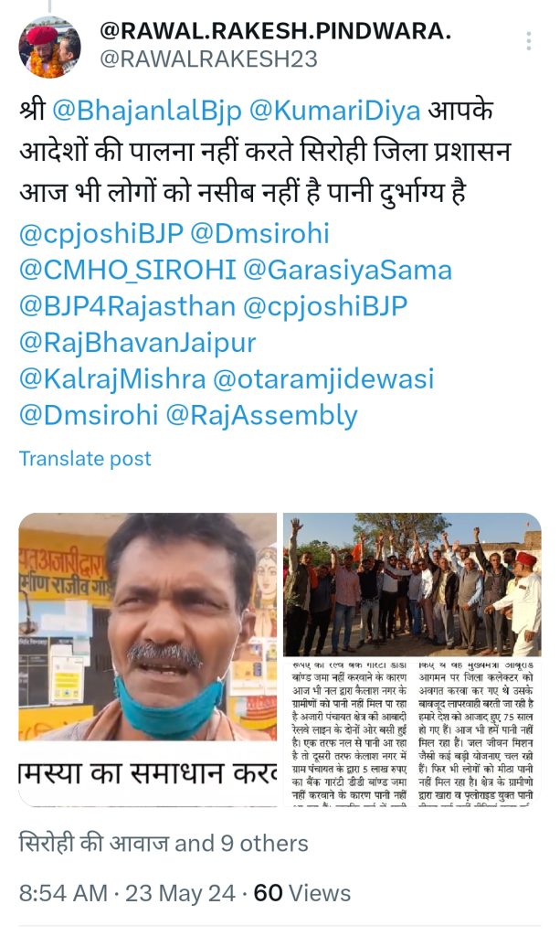Open the tagged users list

pos(164,844)
